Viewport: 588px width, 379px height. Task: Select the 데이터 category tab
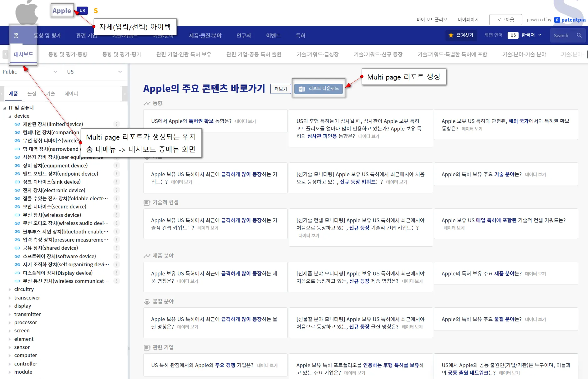71,94
